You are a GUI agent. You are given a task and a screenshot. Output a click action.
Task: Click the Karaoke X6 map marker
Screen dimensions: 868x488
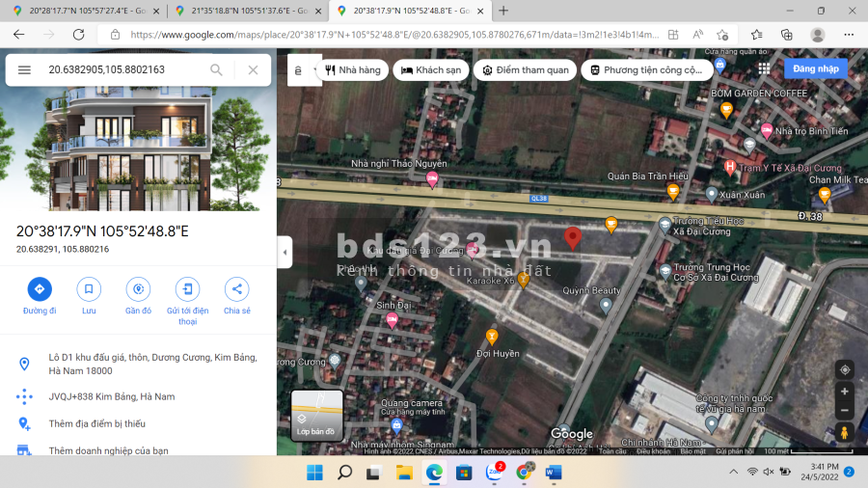[523, 280]
